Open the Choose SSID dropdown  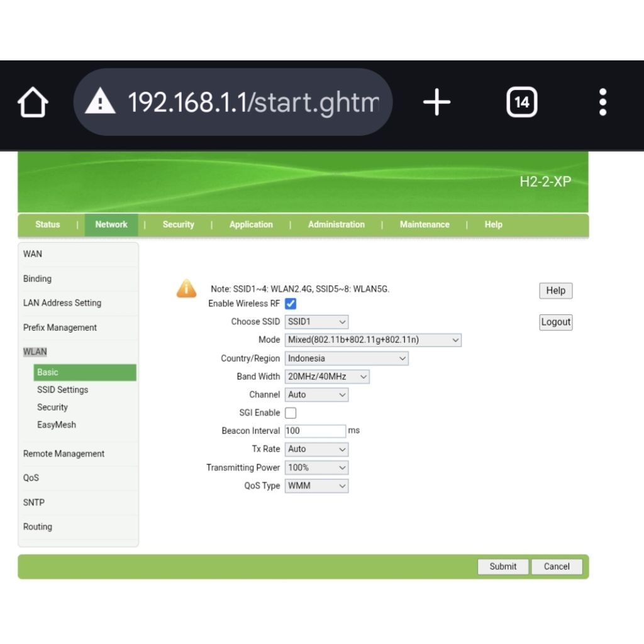(x=316, y=322)
